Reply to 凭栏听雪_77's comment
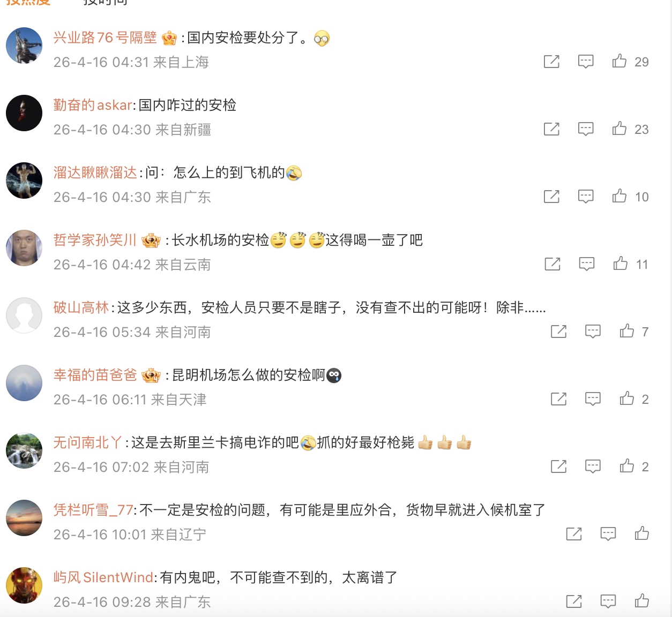 [608, 534]
